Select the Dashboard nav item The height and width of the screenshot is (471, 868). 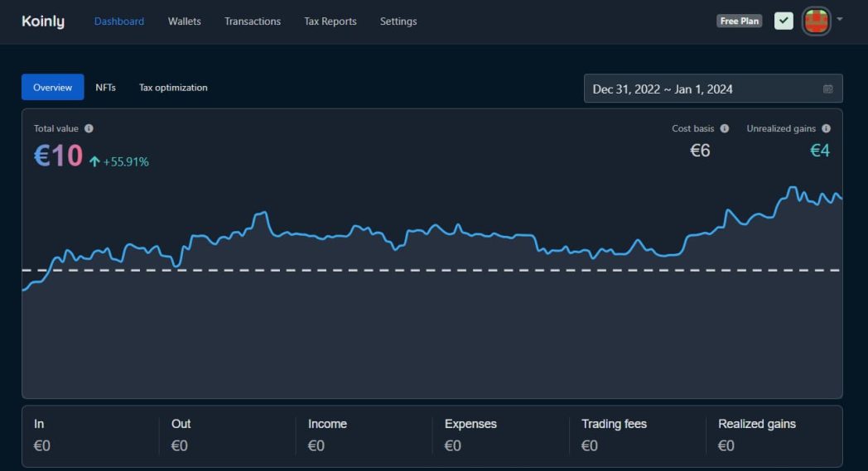click(x=118, y=22)
